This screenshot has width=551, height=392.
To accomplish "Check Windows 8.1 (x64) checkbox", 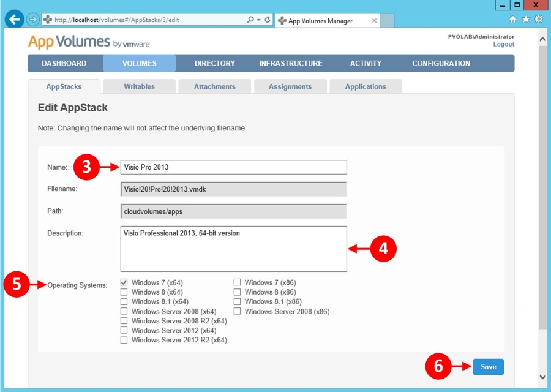I will point(124,301).
